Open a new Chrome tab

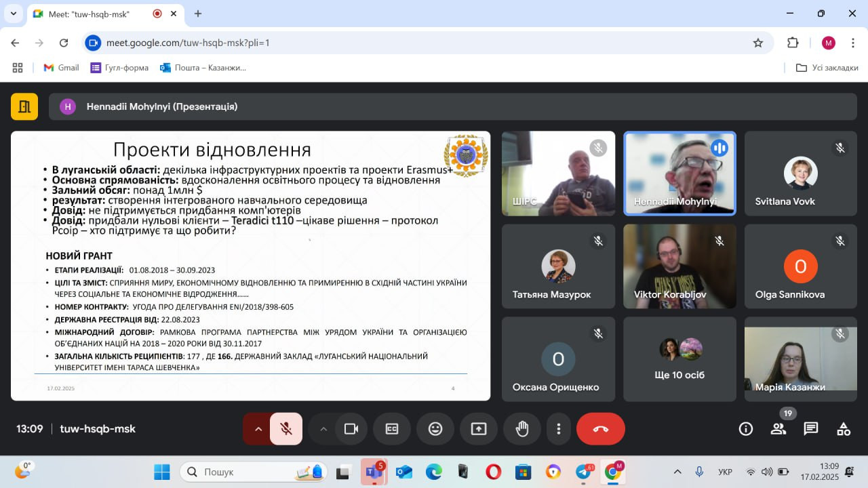(x=198, y=14)
